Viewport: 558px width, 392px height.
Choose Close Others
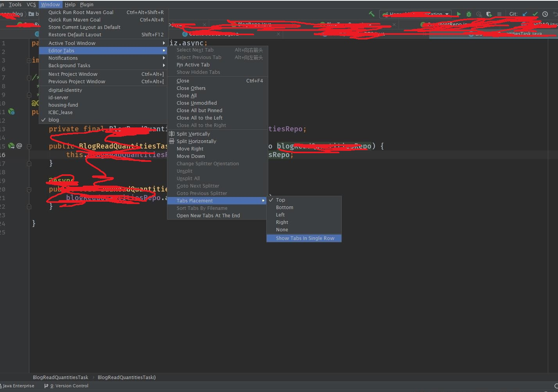point(217,88)
